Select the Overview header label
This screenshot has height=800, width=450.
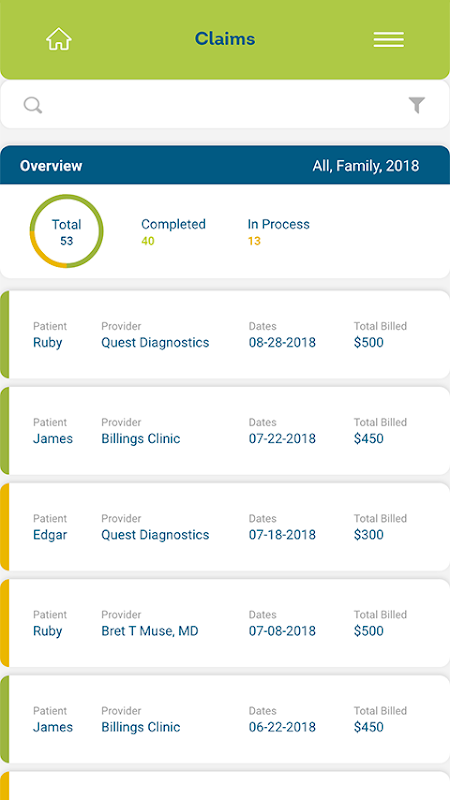(x=51, y=166)
